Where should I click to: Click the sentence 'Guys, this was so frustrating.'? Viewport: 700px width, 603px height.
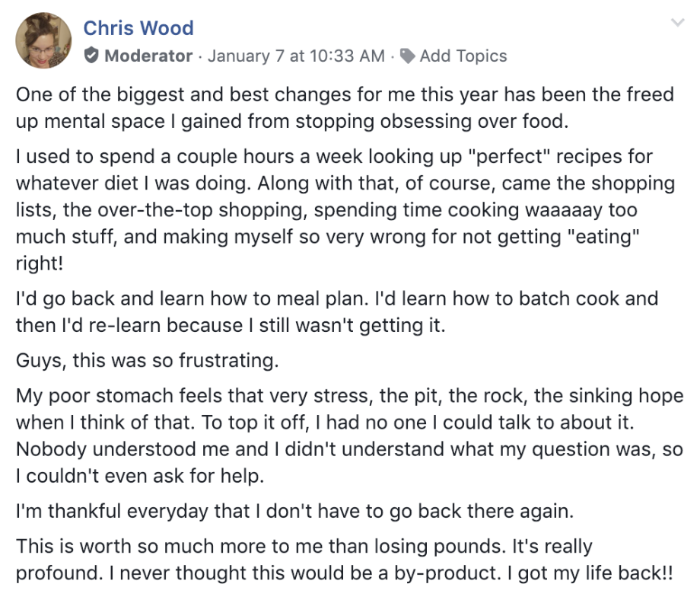(148, 360)
